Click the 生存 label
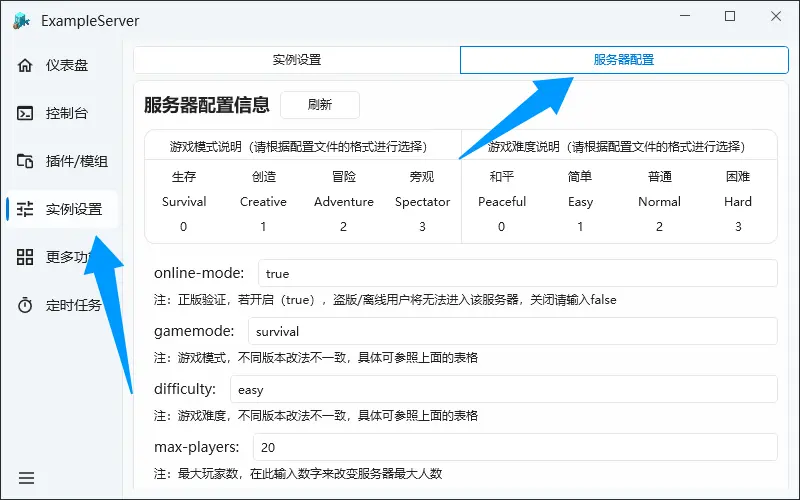Image resolution: width=800 pixels, height=500 pixels. tap(184, 177)
